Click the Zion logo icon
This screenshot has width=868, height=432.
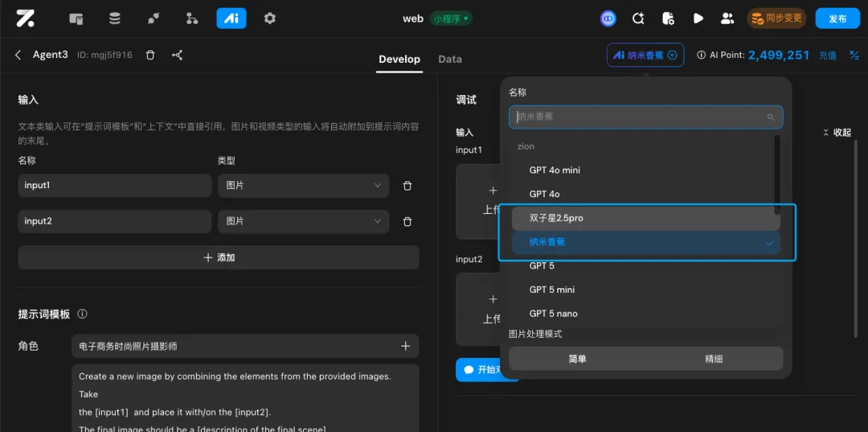click(x=25, y=19)
